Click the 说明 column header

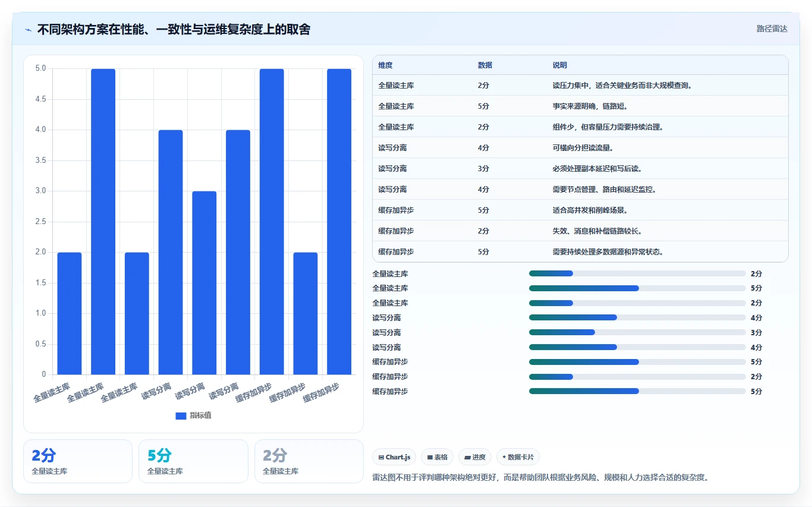[x=560, y=65]
